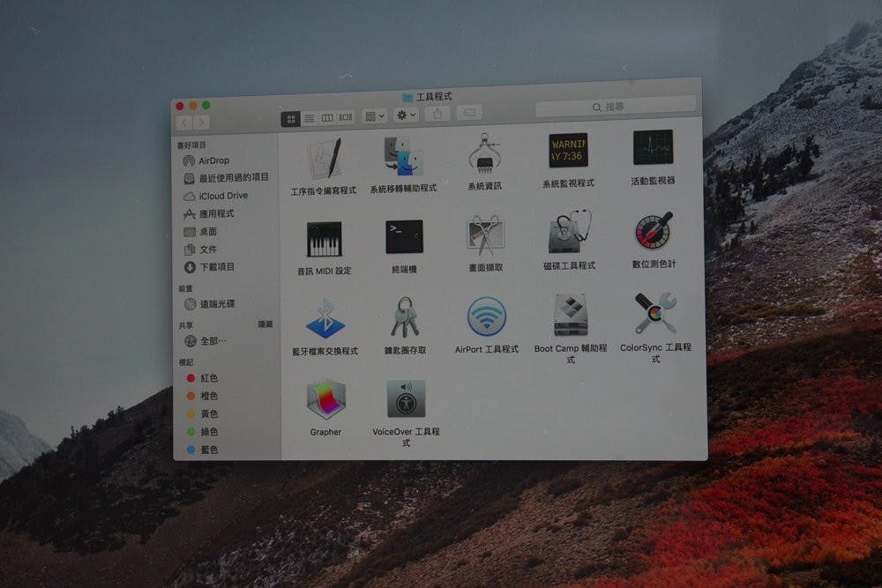Open 磁碟工具程式 disk utility
Screen dimensions: 882x588
pyautogui.click(x=569, y=232)
